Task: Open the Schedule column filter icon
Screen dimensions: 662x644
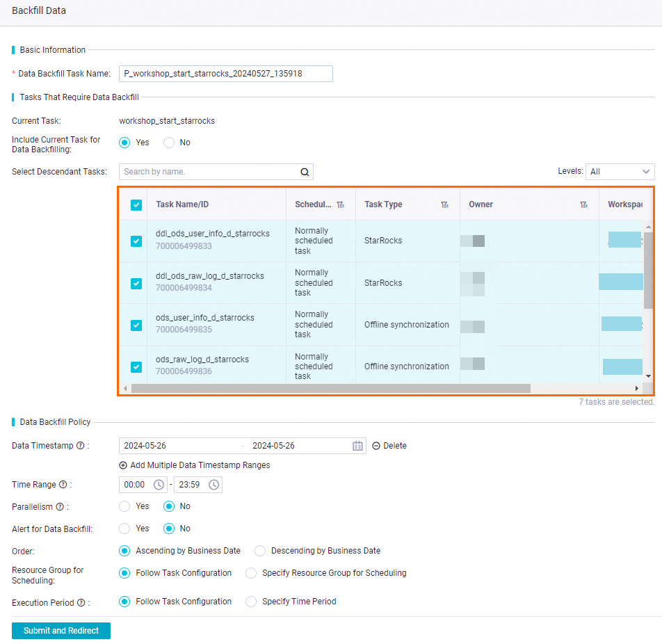Action: click(341, 204)
